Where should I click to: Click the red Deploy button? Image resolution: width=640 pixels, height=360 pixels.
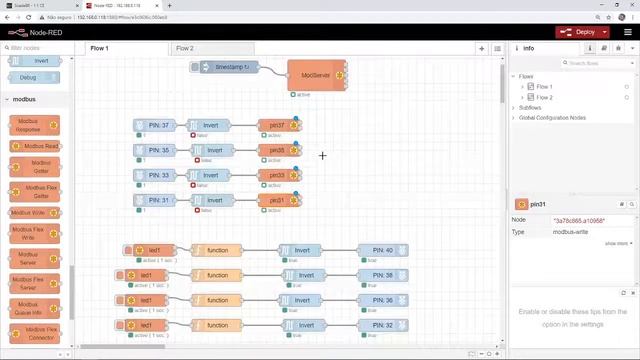pyautogui.click(x=578, y=32)
